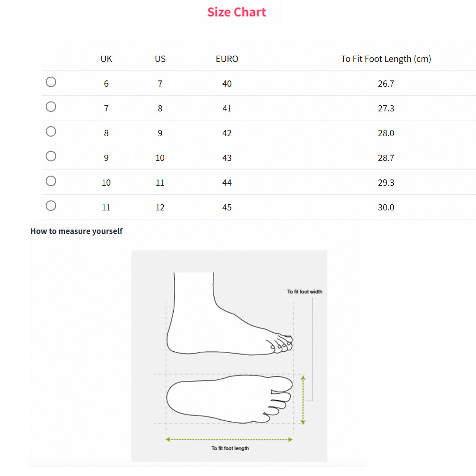Click the Size Chart heading

point(237,12)
